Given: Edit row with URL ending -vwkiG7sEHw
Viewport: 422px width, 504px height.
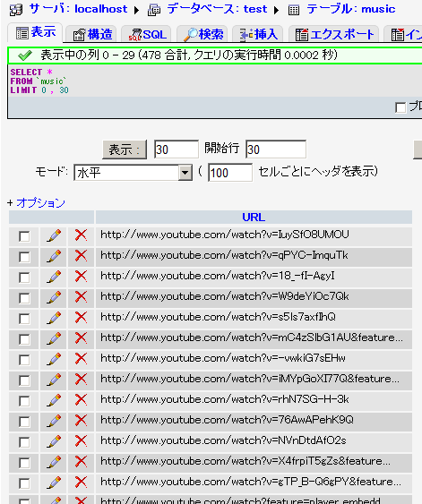Looking at the screenshot, I should coord(54,359).
